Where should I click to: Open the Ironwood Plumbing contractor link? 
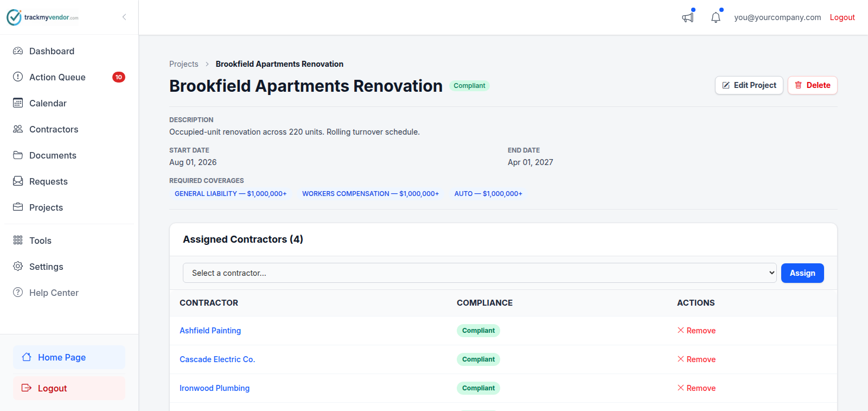pos(214,388)
